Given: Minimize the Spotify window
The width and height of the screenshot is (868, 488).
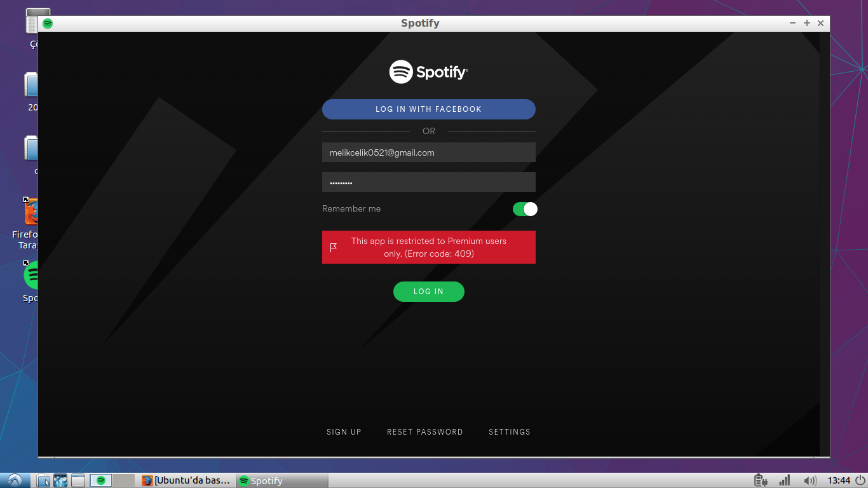Looking at the screenshot, I should 792,23.
